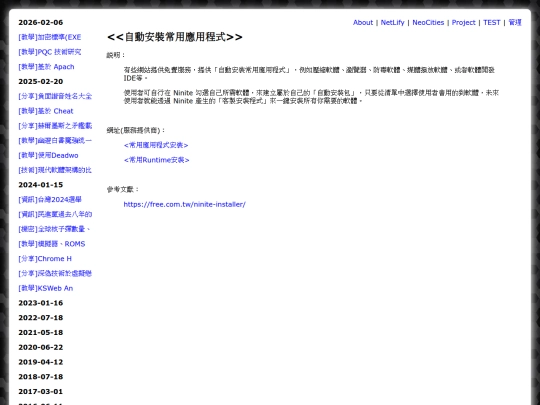Open article [教學]幽遊白書魔強統一
Screen dimensions: 540x405
[55, 141]
